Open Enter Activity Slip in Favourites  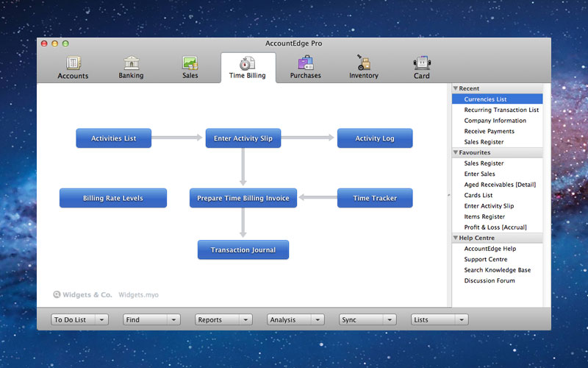(x=498, y=206)
